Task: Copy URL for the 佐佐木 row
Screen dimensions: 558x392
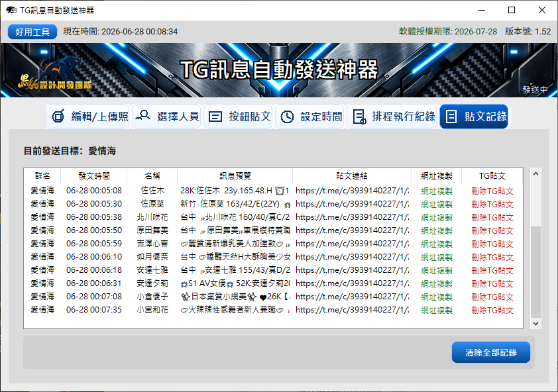Action: coord(437,191)
